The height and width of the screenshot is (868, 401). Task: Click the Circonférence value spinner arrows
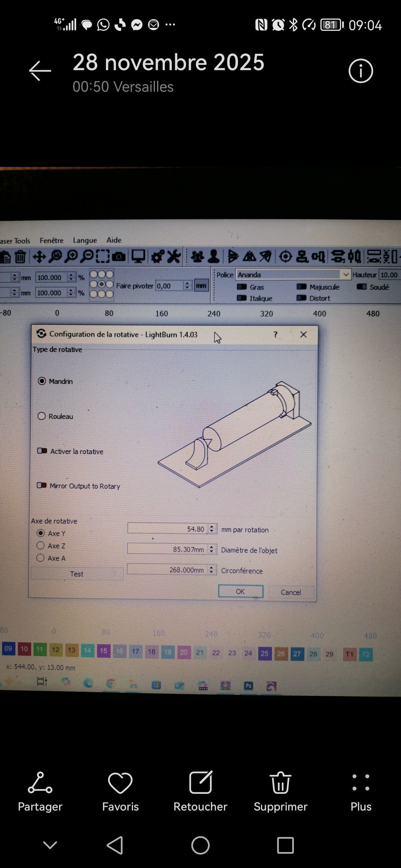(x=211, y=570)
